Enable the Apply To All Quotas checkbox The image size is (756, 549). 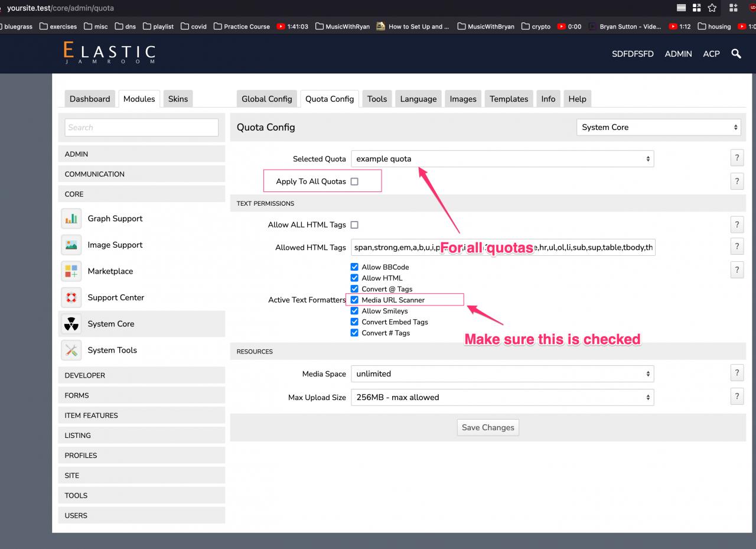point(354,181)
